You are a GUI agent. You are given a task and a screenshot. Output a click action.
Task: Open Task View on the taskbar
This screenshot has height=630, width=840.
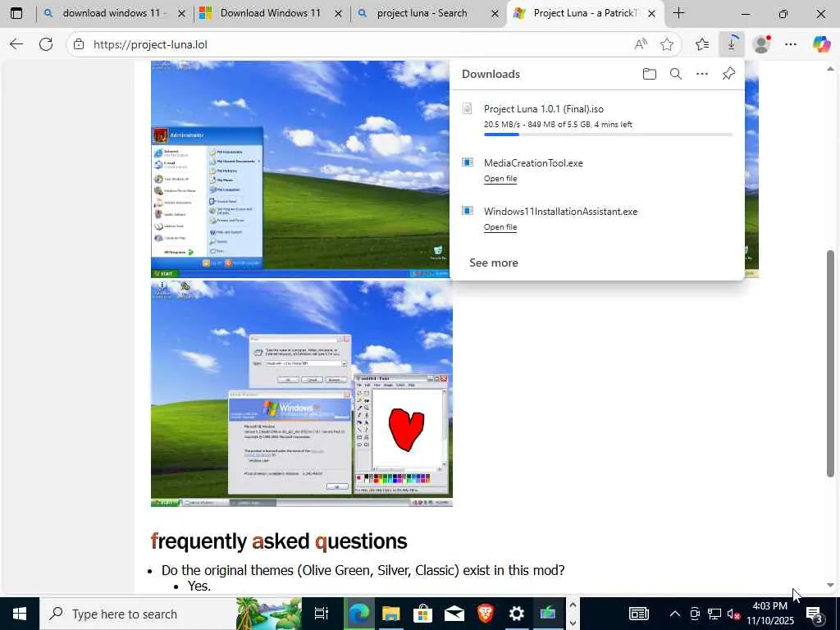pyautogui.click(x=321, y=614)
